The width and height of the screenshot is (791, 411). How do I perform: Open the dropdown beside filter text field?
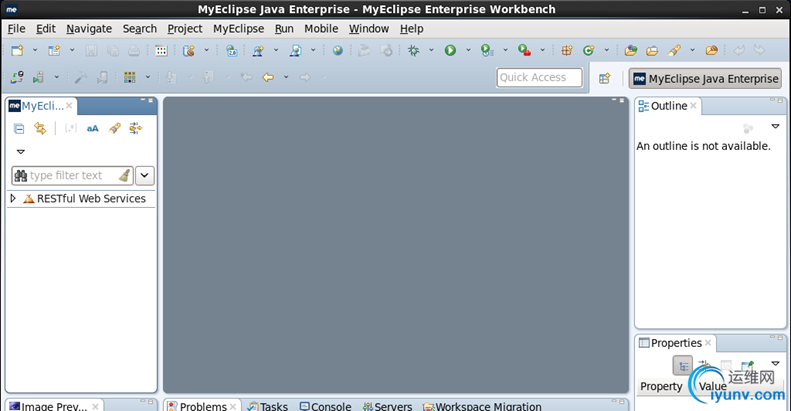click(x=145, y=175)
